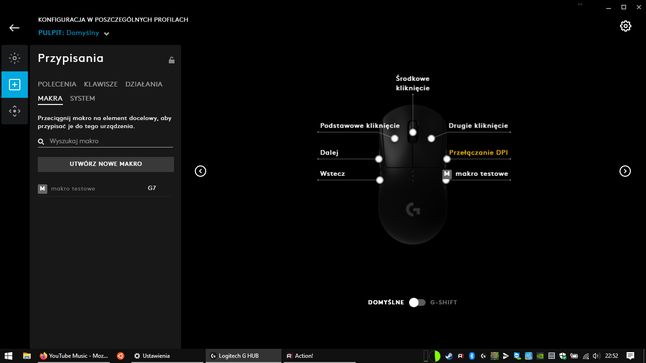Select the Dalej side button dot

click(379, 159)
